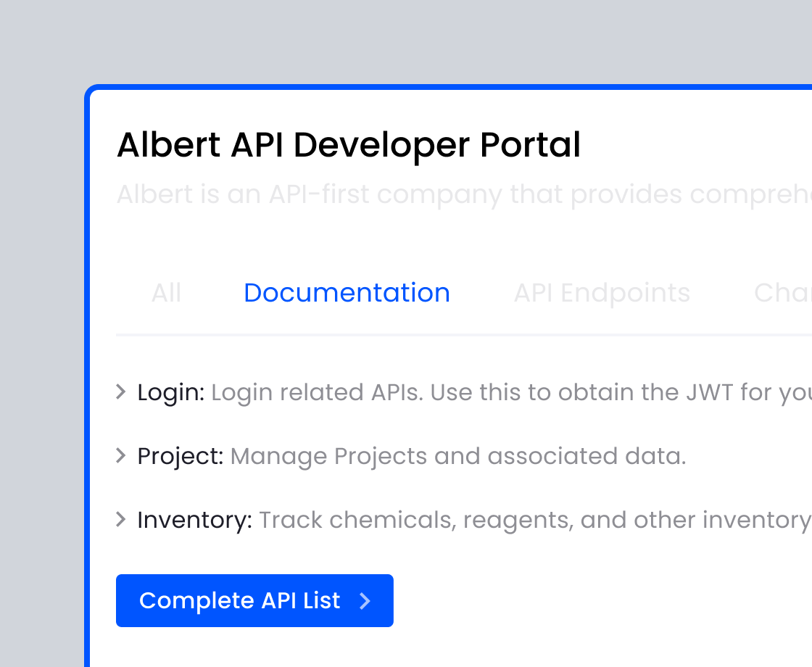Click the Login label text
The width and height of the screenshot is (812, 667).
point(171,392)
